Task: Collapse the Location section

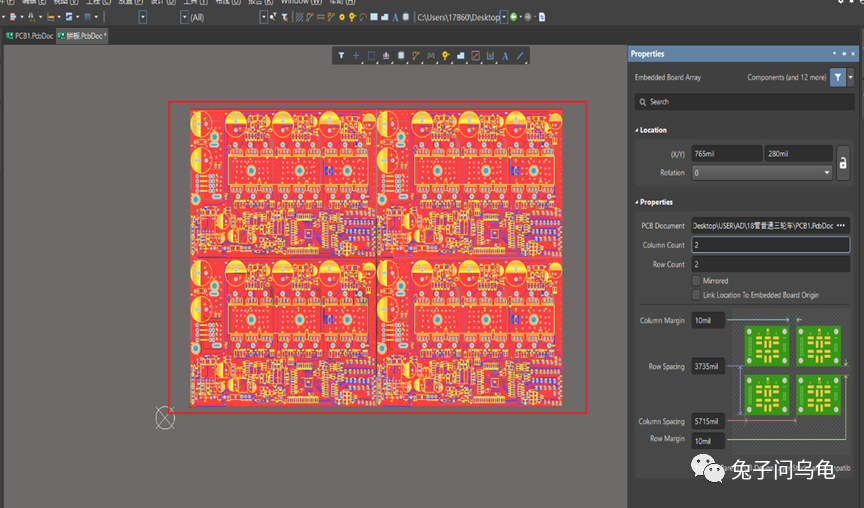Action: pos(637,130)
